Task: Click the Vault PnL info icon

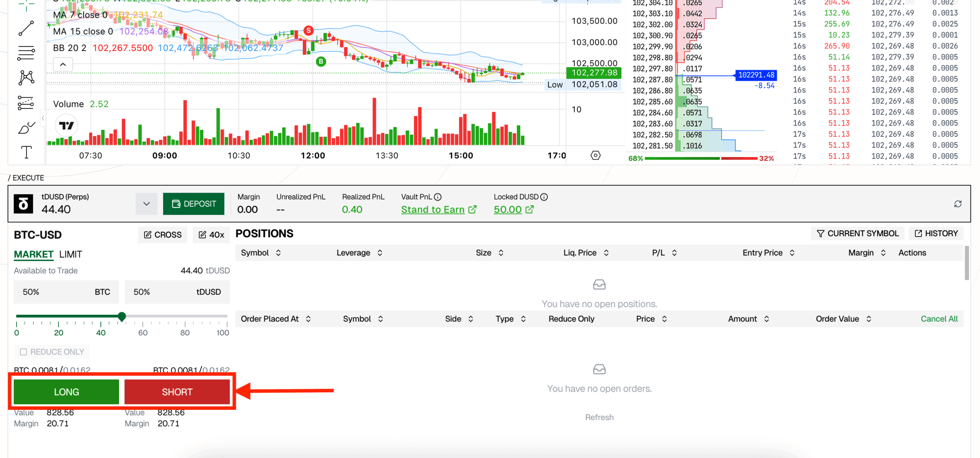Action: [438, 197]
